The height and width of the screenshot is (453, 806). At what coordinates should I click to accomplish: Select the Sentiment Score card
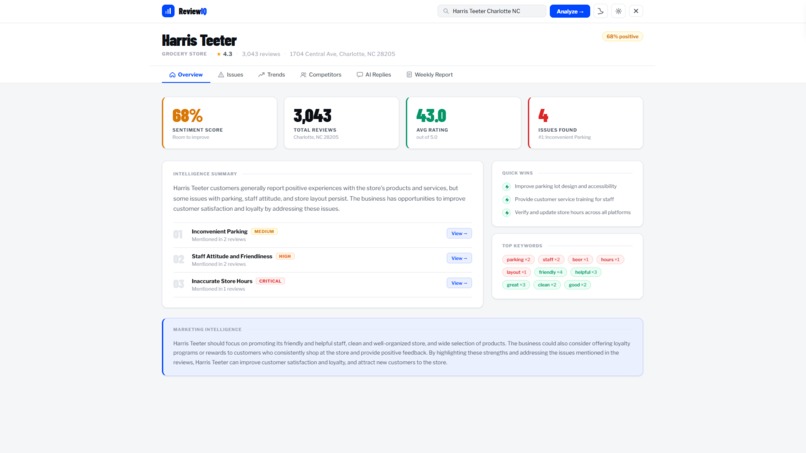(219, 123)
